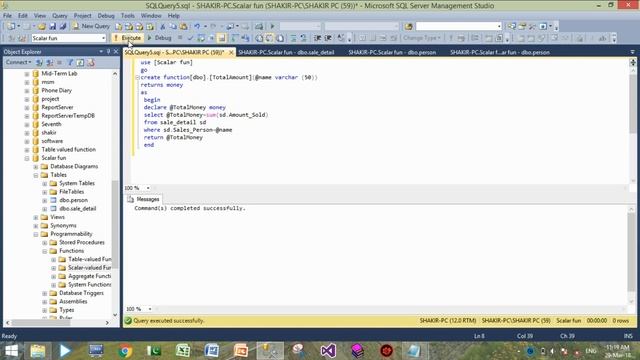The width and height of the screenshot is (640, 360).
Task: Open the Messages pane zoom 100 % dropdown
Action: coord(150,309)
